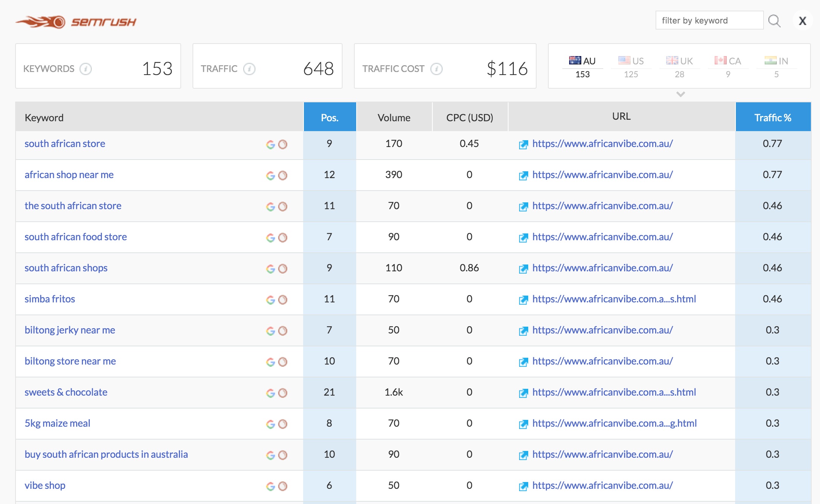This screenshot has height=504, width=820.
Task: Click the Traffic Cost value '$116'
Action: tap(507, 69)
